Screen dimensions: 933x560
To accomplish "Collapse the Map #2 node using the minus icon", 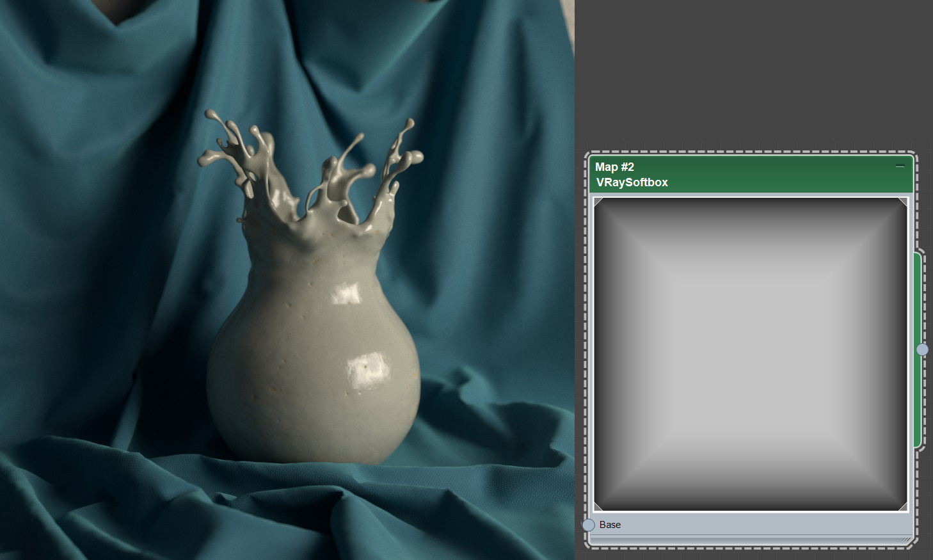I will click(x=901, y=165).
